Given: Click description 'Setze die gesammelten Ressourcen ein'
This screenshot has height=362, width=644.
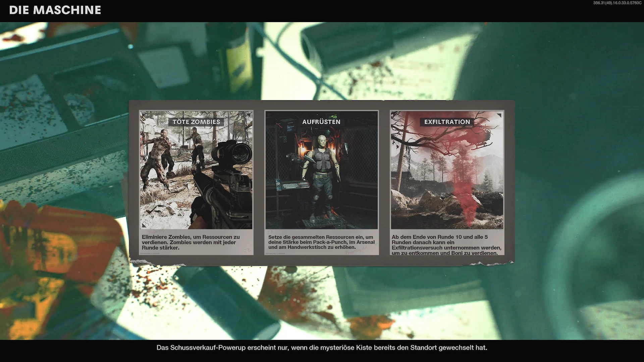Looking at the screenshot, I should [x=321, y=242].
